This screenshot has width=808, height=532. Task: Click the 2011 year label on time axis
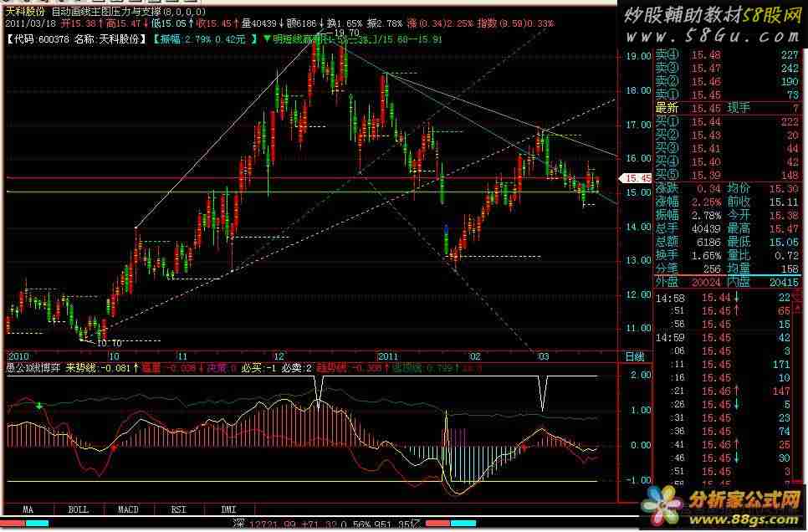point(388,356)
